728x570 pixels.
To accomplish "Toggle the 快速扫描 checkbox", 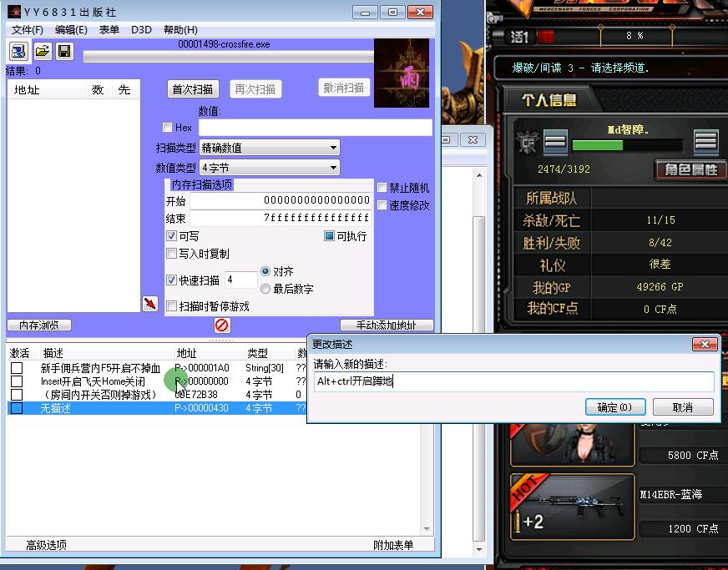I will [171, 280].
